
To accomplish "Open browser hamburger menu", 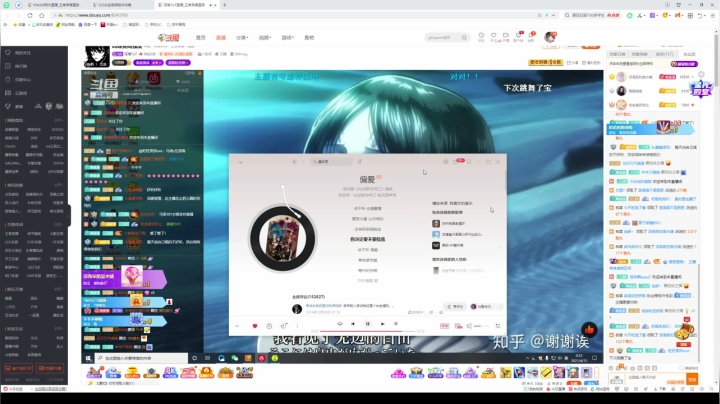I will click(x=712, y=15).
